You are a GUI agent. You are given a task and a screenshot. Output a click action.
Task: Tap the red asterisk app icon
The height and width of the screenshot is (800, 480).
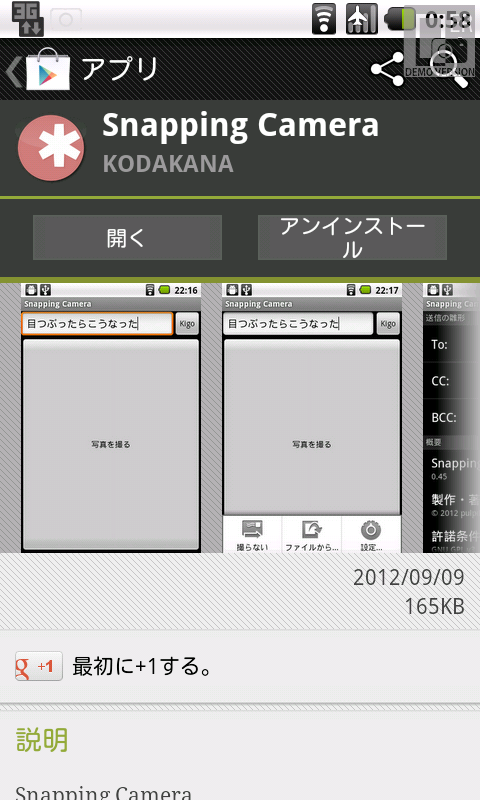pos(51,148)
